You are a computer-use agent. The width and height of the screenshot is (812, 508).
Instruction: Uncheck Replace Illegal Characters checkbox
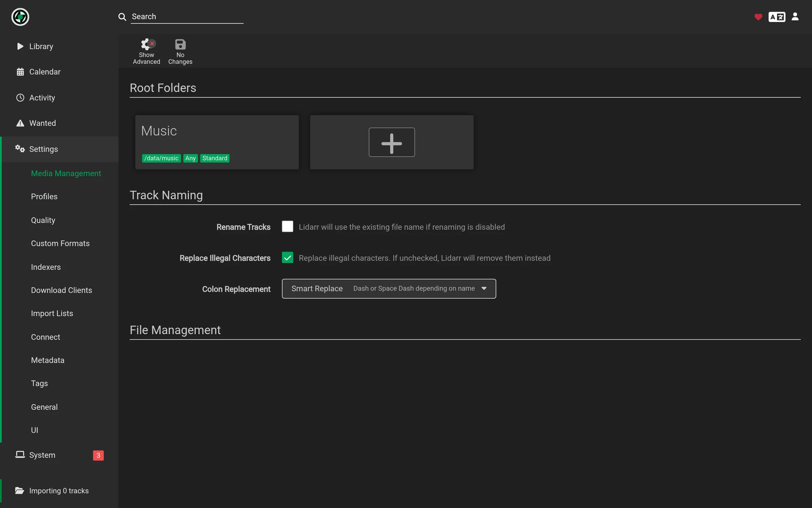[x=288, y=258]
